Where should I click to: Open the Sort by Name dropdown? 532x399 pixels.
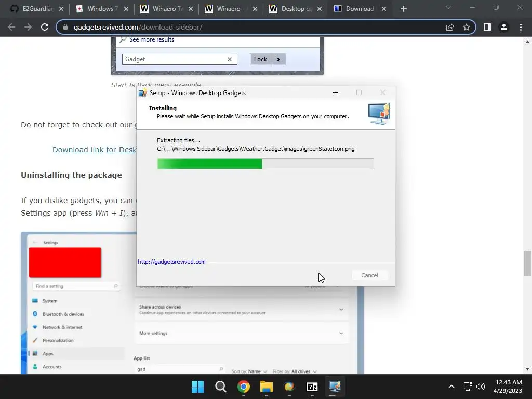point(249,371)
